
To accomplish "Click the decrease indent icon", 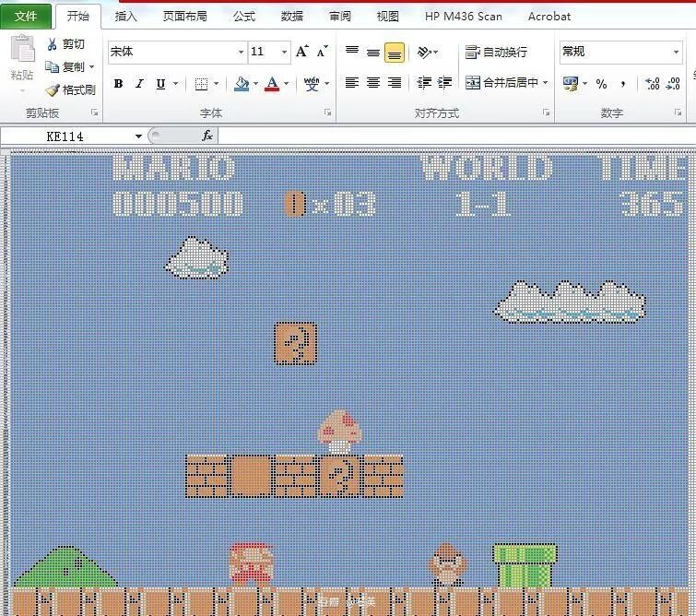I will pyautogui.click(x=424, y=83).
